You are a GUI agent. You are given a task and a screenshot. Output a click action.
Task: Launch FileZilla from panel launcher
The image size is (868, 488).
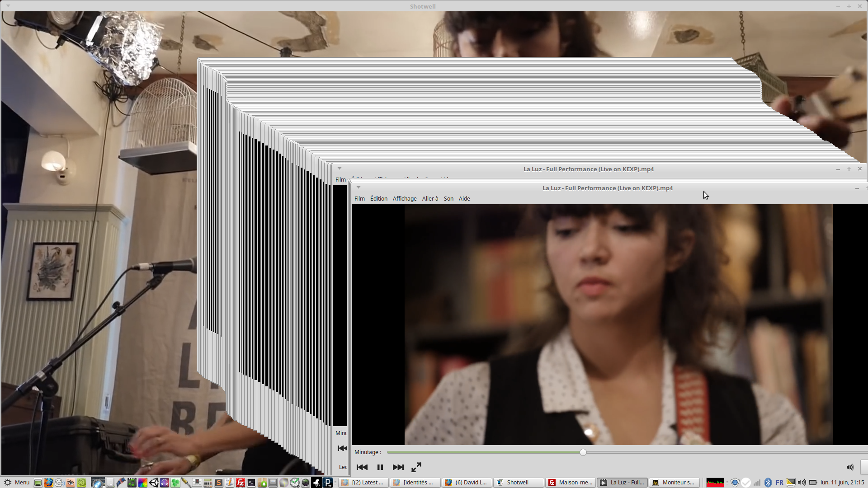241,482
